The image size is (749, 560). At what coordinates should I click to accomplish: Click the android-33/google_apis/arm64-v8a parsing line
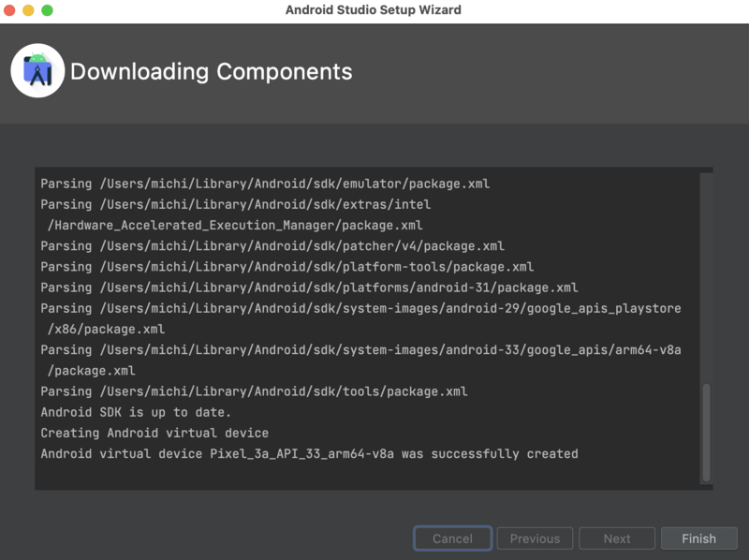[x=360, y=349]
